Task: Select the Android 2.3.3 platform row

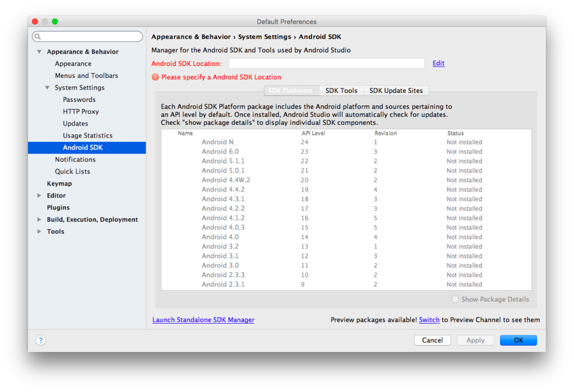Action: (346, 275)
